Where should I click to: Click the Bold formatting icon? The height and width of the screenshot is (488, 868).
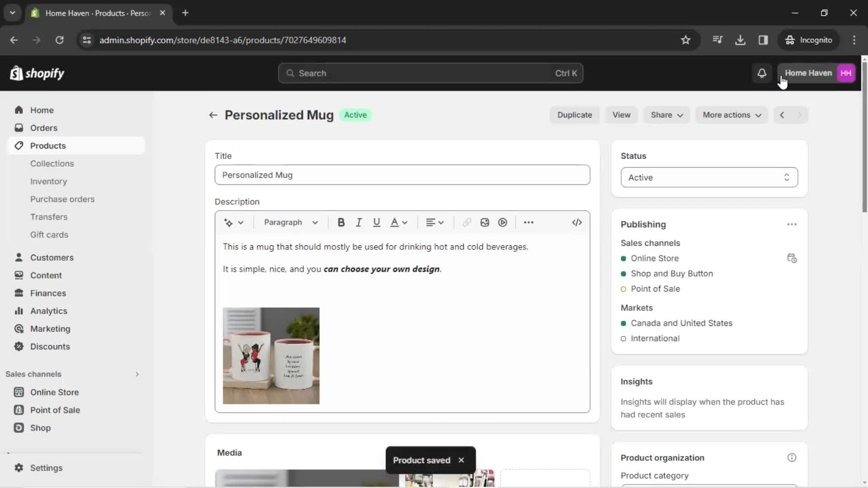click(340, 222)
